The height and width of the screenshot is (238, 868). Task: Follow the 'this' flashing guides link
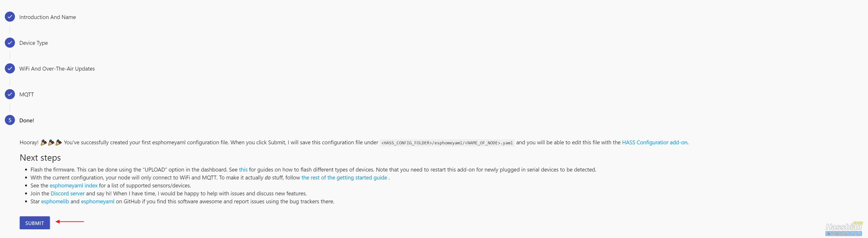tap(243, 170)
